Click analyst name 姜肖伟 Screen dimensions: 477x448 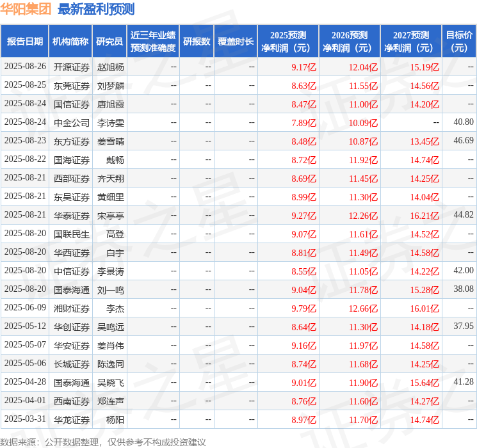110,346
